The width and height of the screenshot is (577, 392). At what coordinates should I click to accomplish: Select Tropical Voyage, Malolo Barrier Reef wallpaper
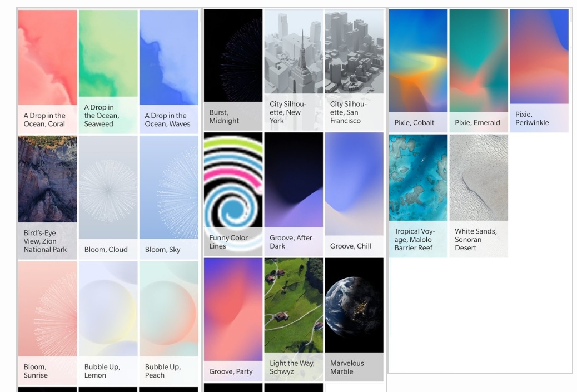pyautogui.click(x=418, y=196)
